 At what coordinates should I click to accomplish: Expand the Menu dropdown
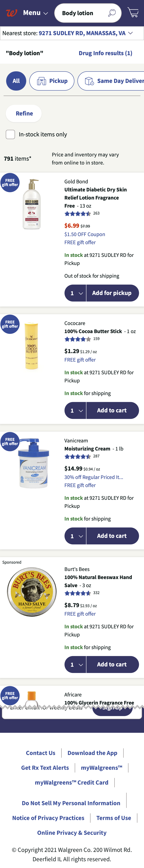pos(35,13)
